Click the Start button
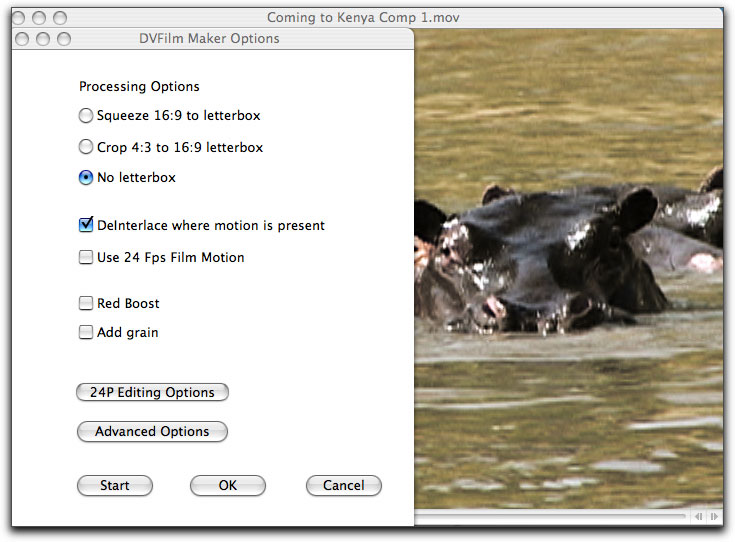The height and width of the screenshot is (542, 735). [115, 485]
